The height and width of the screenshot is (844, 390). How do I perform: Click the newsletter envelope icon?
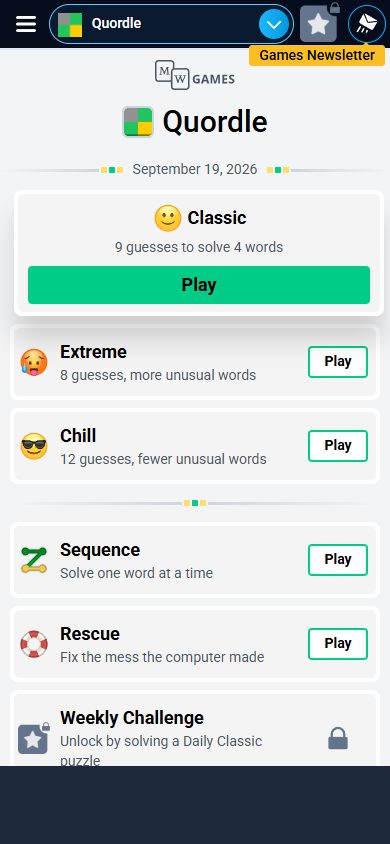(x=367, y=24)
